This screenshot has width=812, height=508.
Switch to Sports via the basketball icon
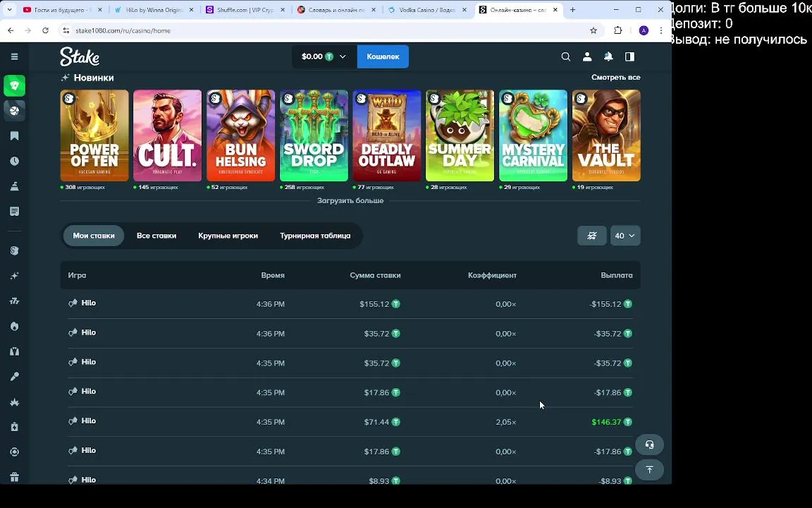click(x=15, y=110)
